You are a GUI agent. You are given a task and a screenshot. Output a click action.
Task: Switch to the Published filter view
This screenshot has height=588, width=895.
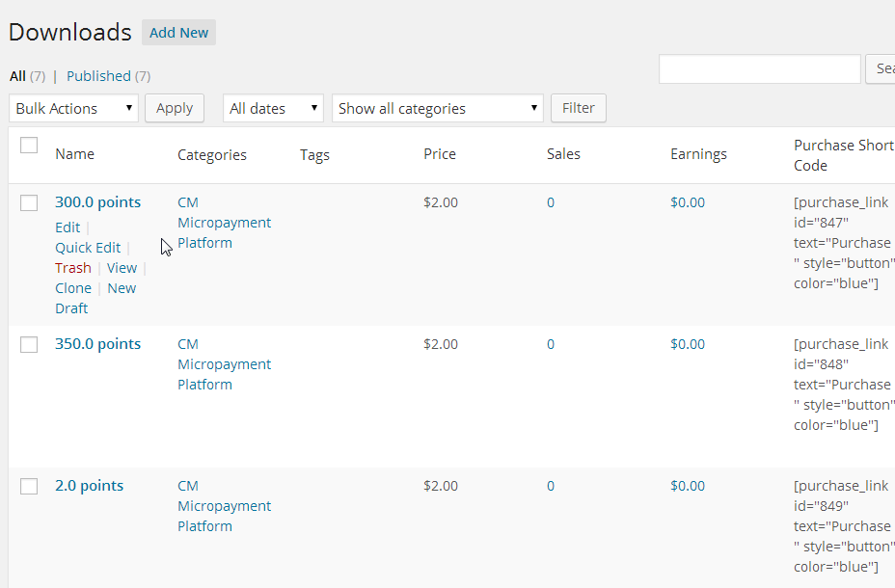(98, 76)
